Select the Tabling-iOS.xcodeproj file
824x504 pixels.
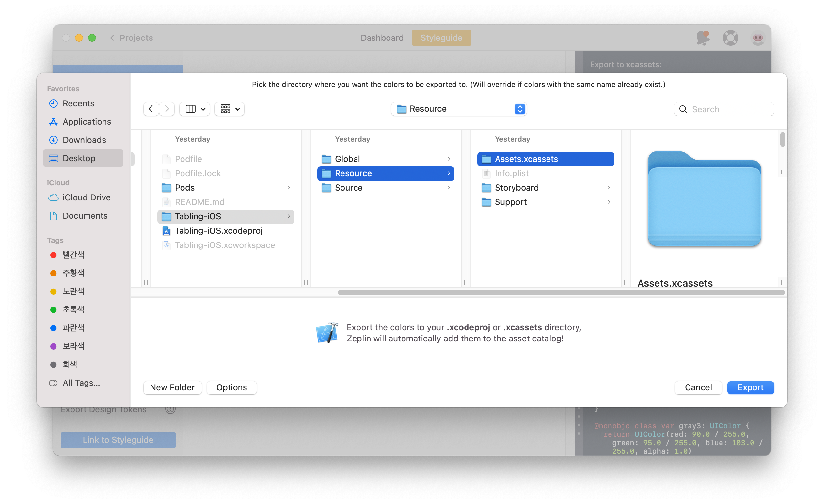coord(218,231)
